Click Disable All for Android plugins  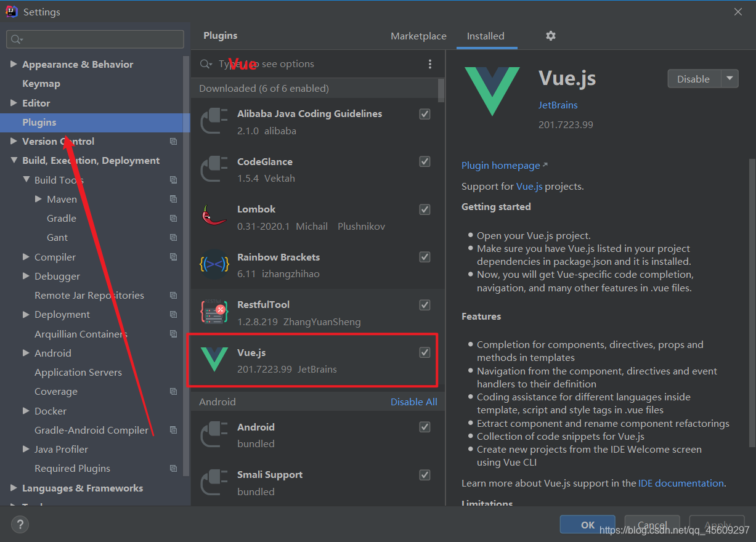(414, 402)
